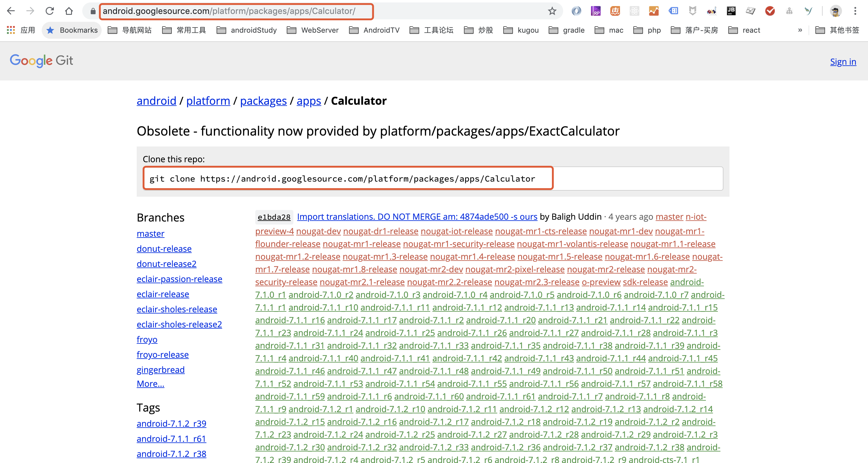Open the android-7.1.2_r39 tag under Tags
The height and width of the screenshot is (463, 868).
tap(171, 424)
